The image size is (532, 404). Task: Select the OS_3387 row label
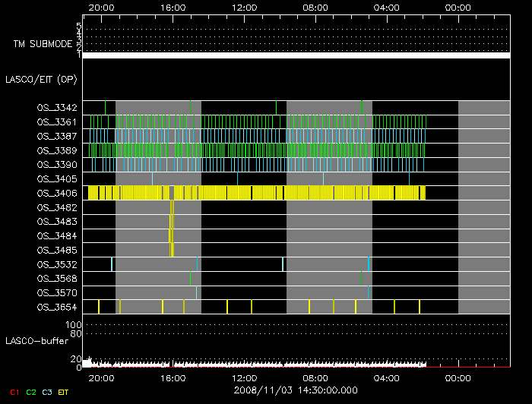pos(57,136)
